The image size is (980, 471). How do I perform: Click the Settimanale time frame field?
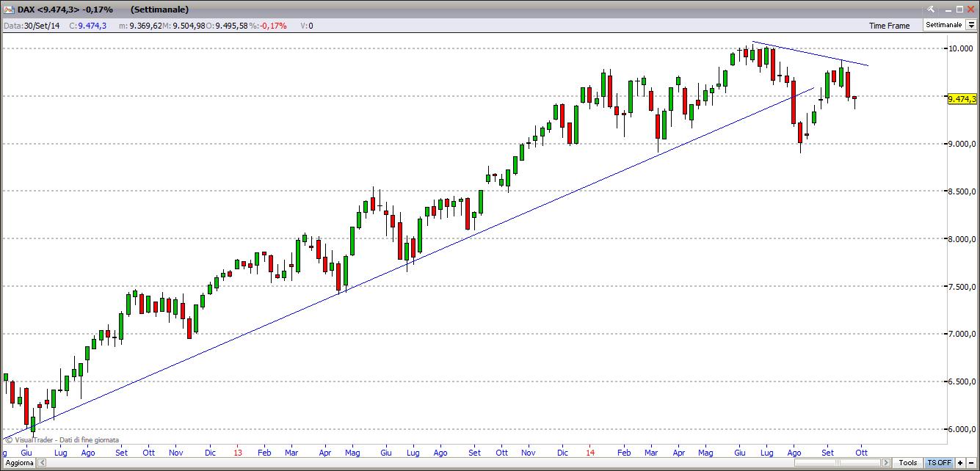[x=944, y=25]
